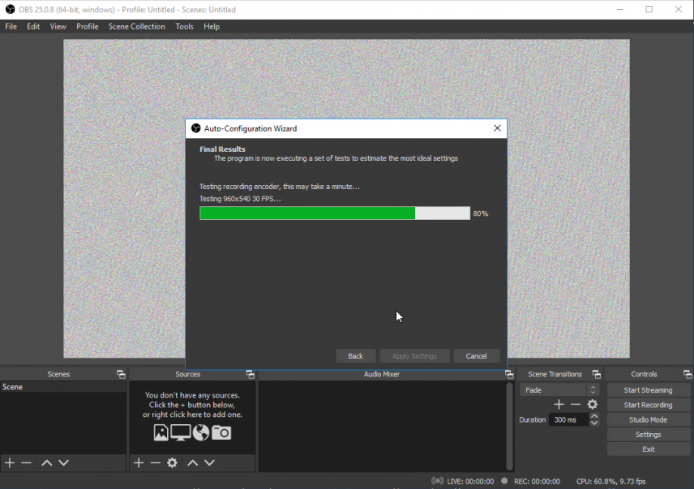Open the Scene Collection menu
This screenshot has width=694, height=489.
click(x=137, y=27)
